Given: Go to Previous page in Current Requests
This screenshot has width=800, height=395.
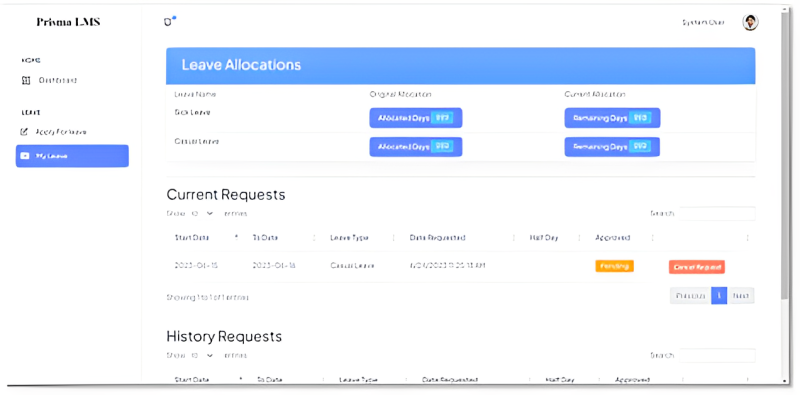Looking at the screenshot, I should point(690,296).
